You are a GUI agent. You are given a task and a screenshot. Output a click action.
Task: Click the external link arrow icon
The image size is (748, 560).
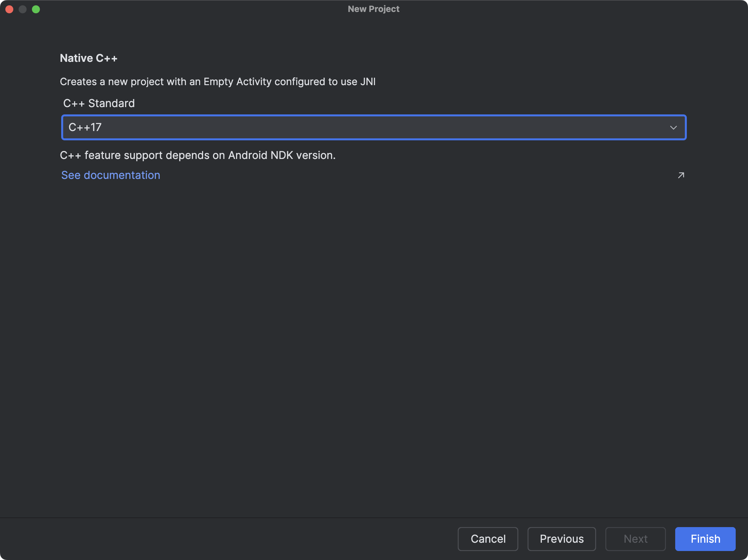coord(681,175)
